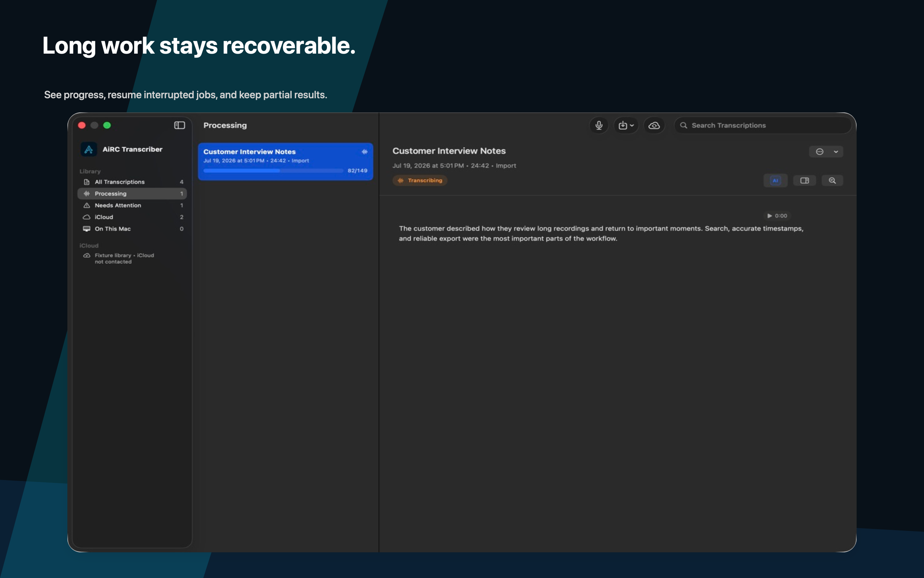This screenshot has width=924, height=578.
Task: Click the AiRC Transcriber app logo
Action: [89, 149]
